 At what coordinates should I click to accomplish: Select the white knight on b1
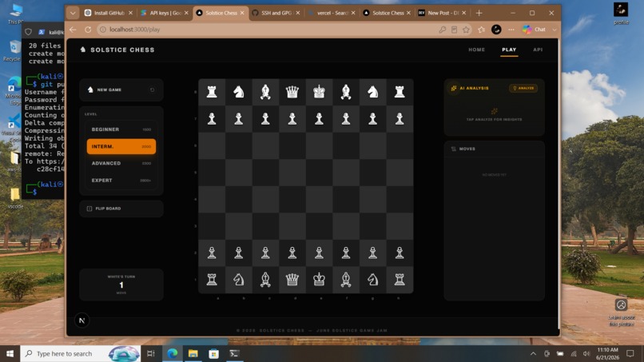click(x=239, y=280)
